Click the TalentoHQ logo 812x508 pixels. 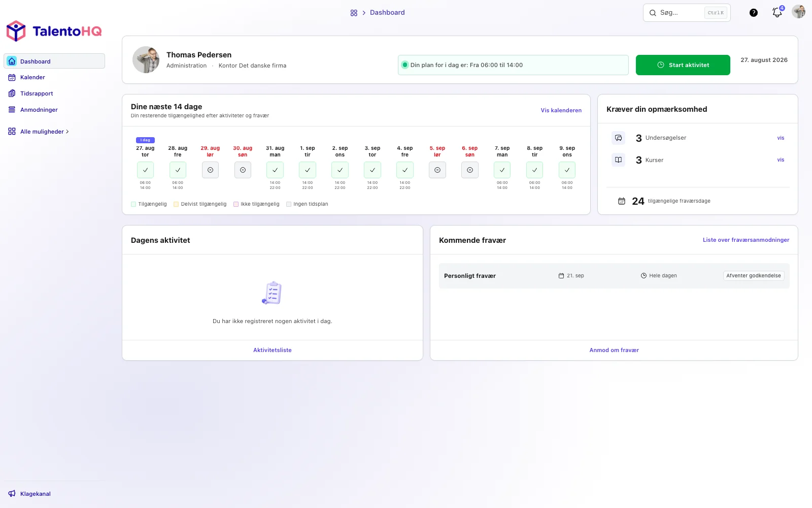point(54,31)
